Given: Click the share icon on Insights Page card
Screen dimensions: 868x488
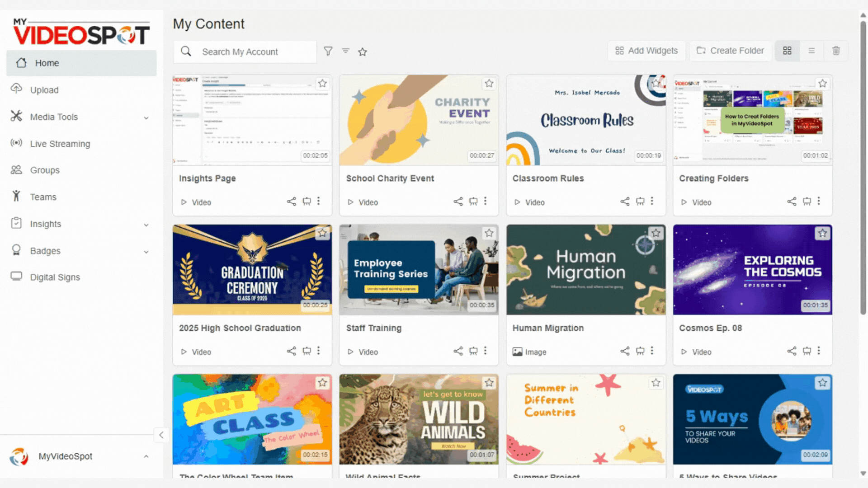Looking at the screenshot, I should [x=291, y=202].
